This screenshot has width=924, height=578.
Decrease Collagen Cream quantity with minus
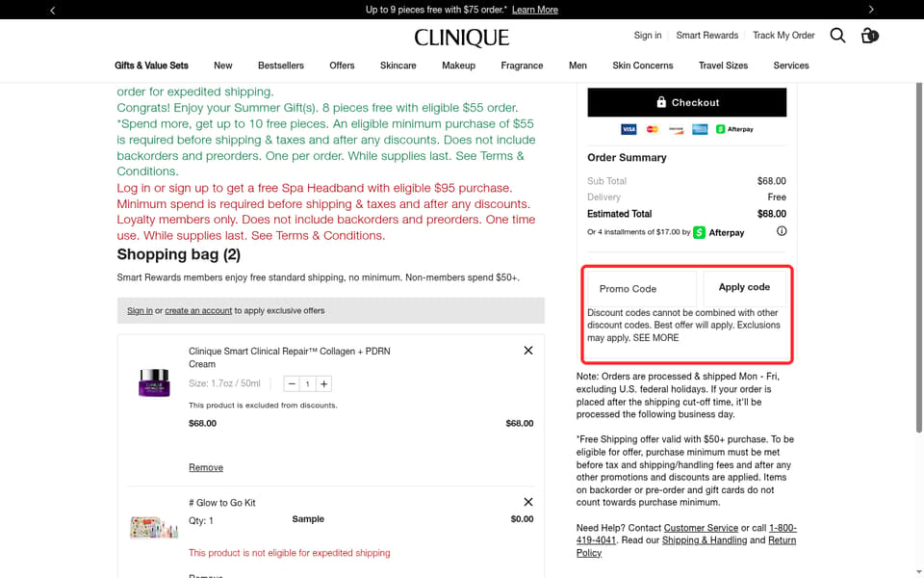point(292,384)
